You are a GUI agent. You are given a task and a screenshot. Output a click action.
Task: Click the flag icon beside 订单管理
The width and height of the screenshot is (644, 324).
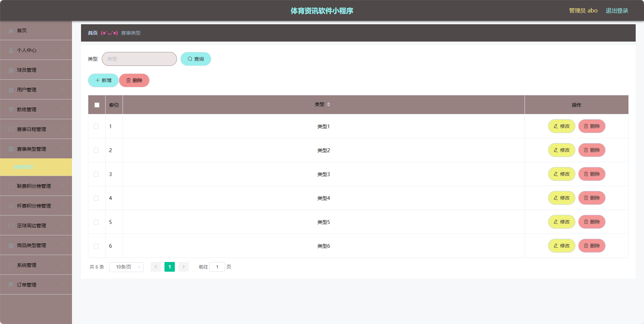(x=11, y=285)
